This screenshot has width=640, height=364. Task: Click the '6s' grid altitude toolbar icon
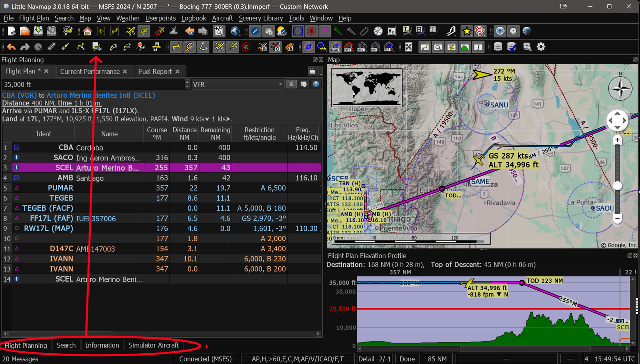coord(392,31)
